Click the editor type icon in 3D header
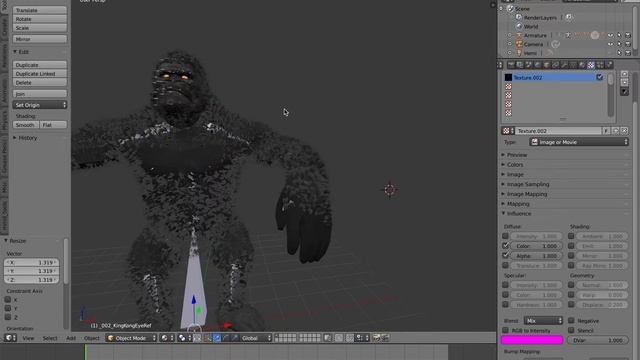Screen dimensions: 640x360 tap(10, 338)
